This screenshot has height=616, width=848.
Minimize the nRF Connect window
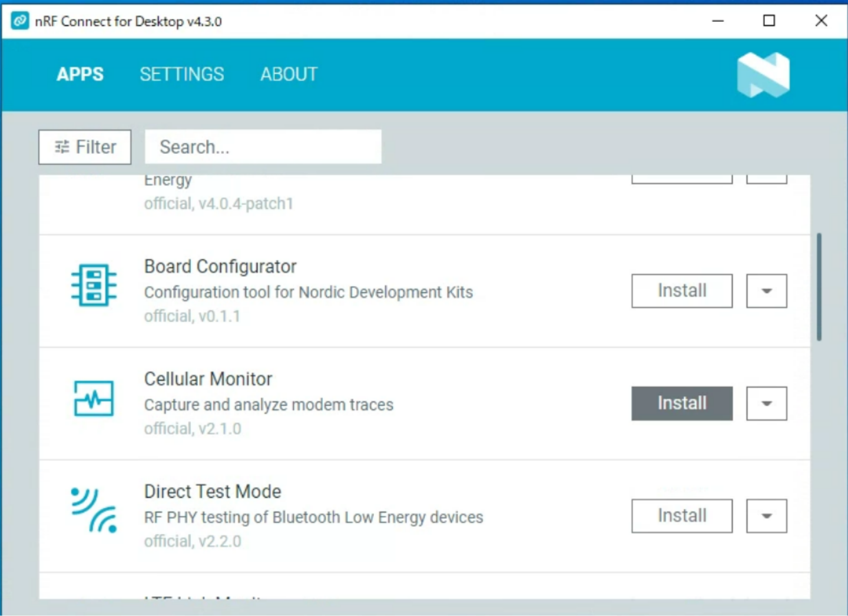tap(718, 21)
